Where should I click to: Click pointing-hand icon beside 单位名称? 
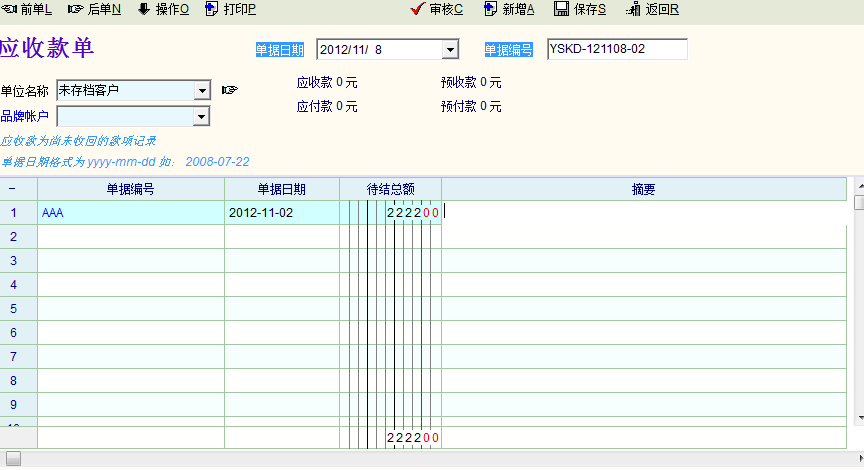[x=230, y=90]
